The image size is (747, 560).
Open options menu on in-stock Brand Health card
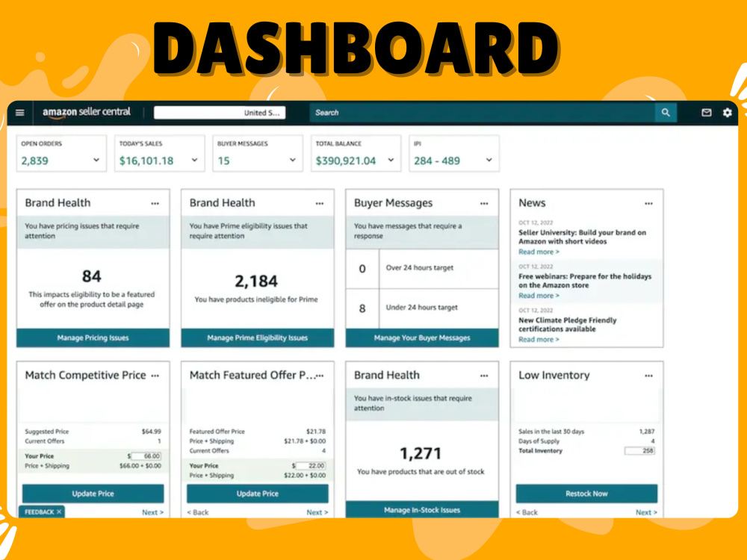pyautogui.click(x=484, y=376)
